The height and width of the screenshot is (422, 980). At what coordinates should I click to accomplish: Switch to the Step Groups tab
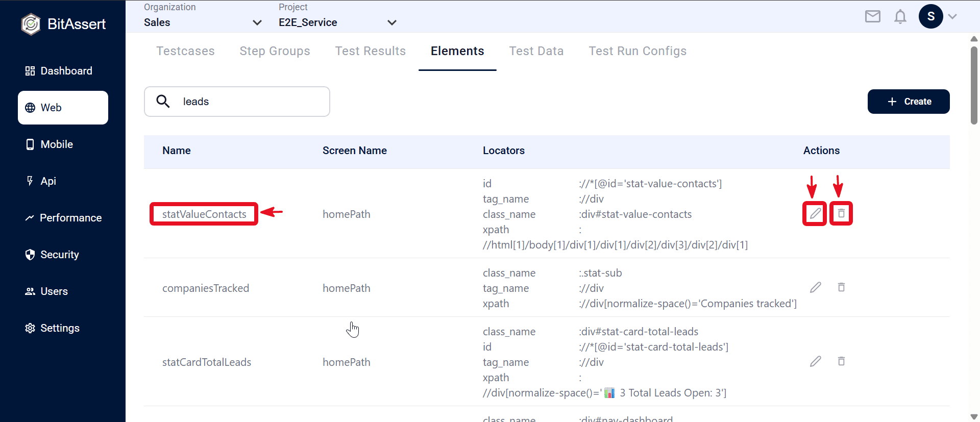pyautogui.click(x=275, y=51)
